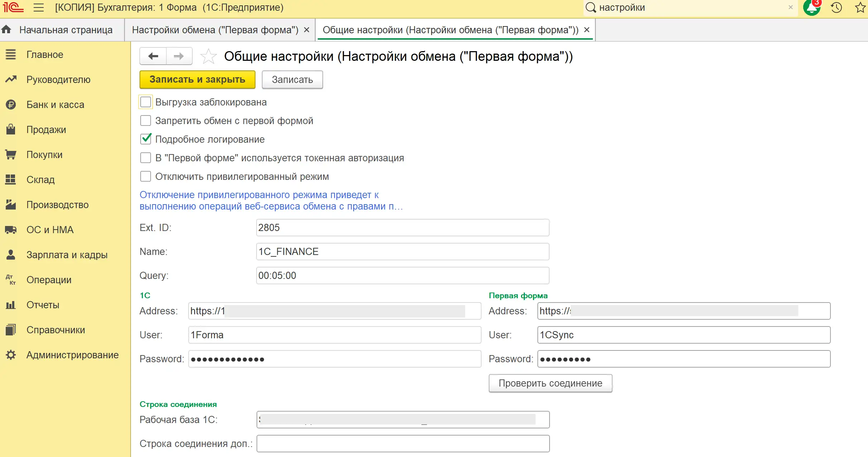
Task: Click the search magnifier icon
Action: (x=591, y=8)
